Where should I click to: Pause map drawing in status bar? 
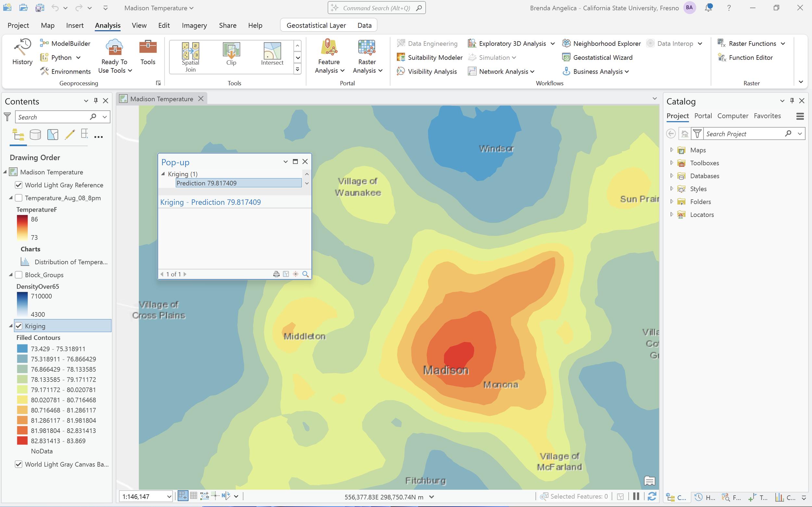click(636, 496)
